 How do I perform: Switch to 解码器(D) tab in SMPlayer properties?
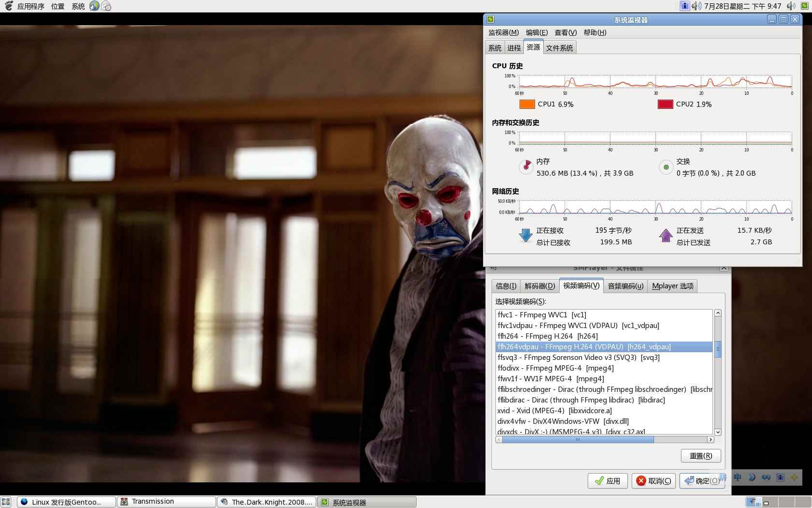540,286
